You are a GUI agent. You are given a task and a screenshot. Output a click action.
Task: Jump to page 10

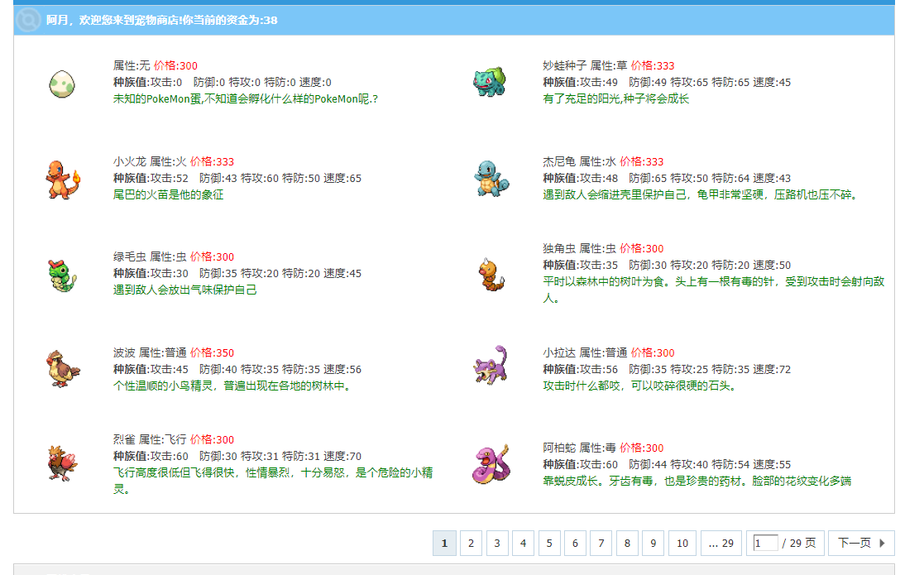point(682,544)
